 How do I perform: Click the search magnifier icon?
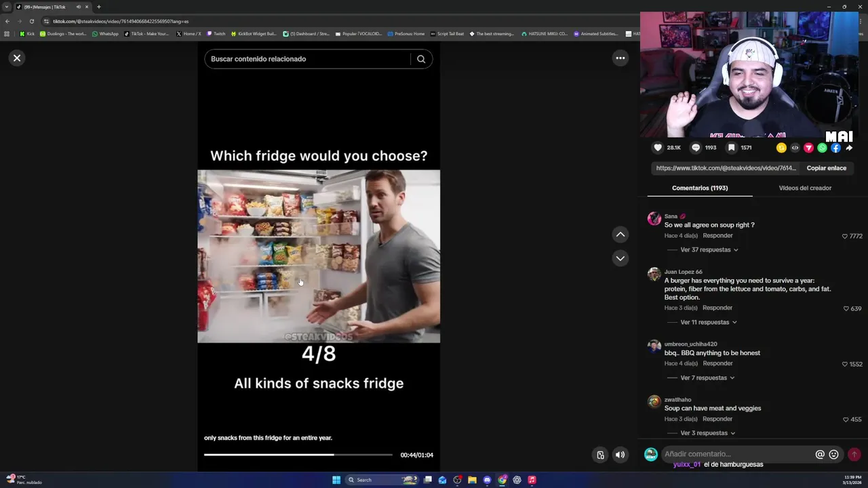coord(421,59)
